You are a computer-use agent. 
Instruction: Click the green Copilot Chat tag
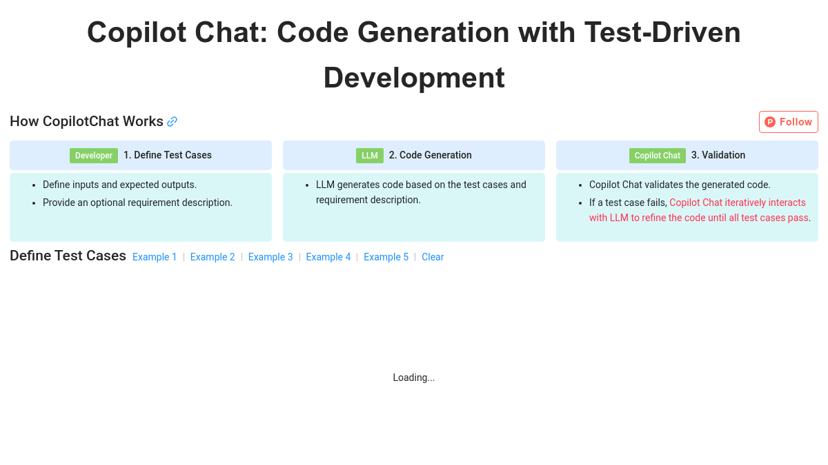click(657, 155)
